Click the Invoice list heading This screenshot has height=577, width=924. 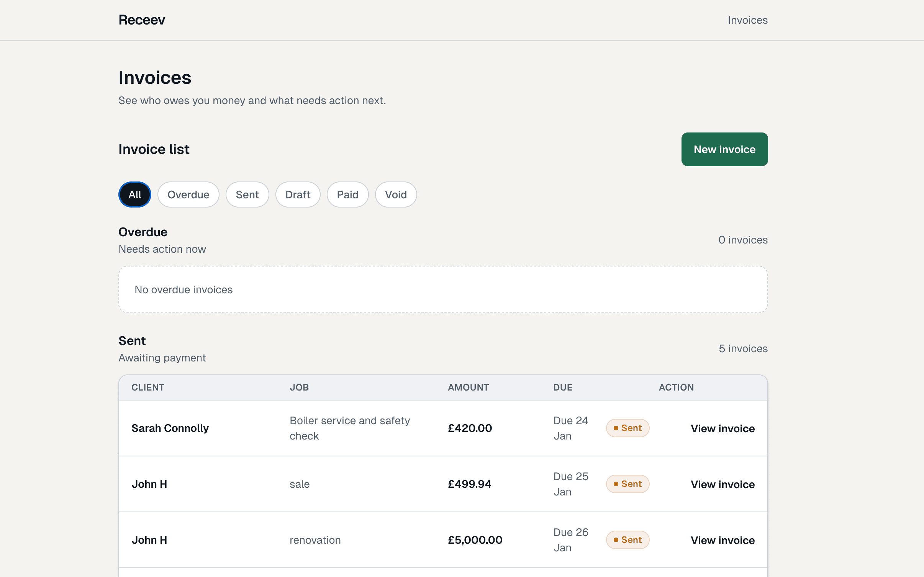click(x=153, y=149)
